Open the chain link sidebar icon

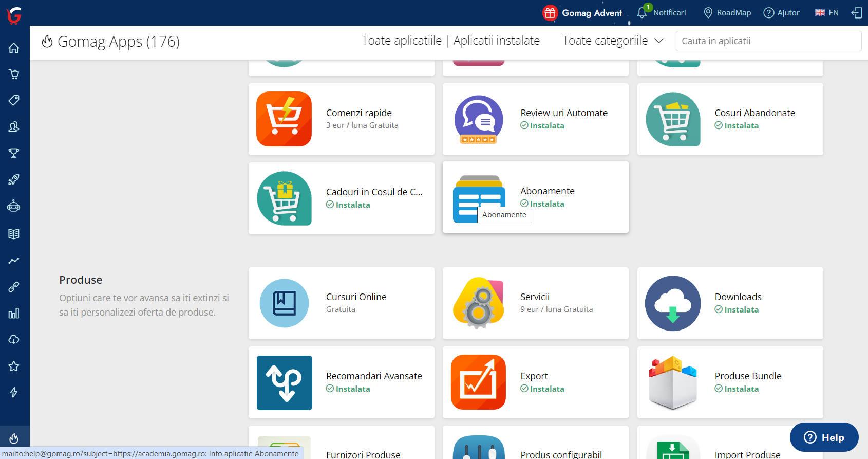[x=14, y=287]
